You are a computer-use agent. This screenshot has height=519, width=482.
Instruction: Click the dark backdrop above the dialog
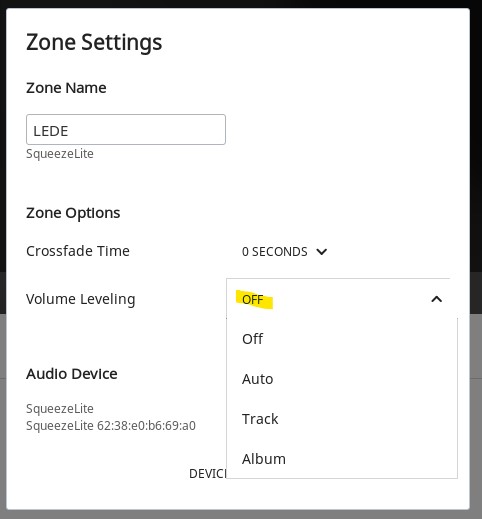point(241,3)
